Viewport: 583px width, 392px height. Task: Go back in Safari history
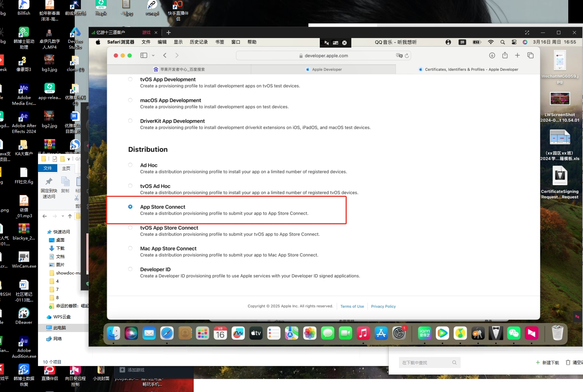[x=165, y=55]
